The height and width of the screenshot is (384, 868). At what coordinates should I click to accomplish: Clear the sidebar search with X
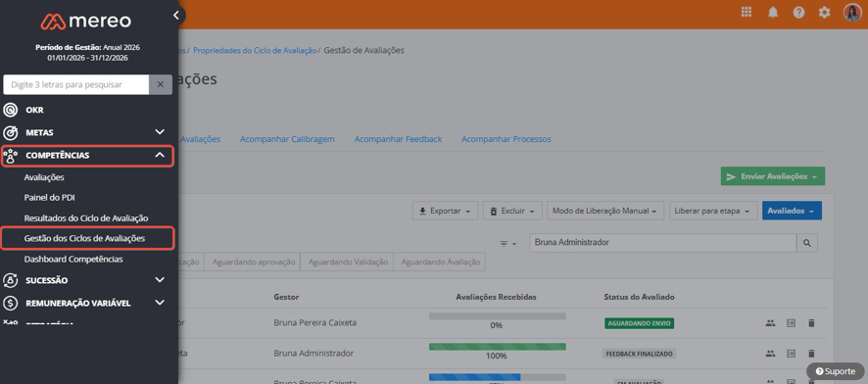point(160,84)
